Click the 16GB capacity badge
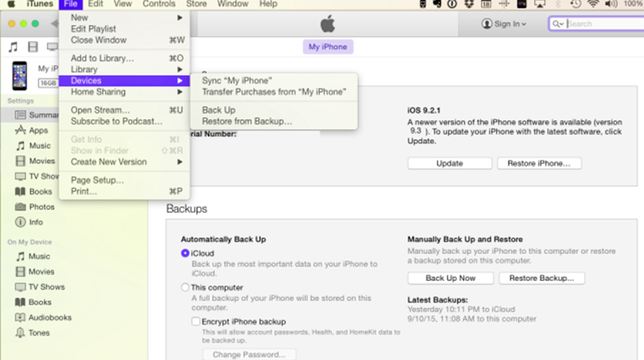 48,83
